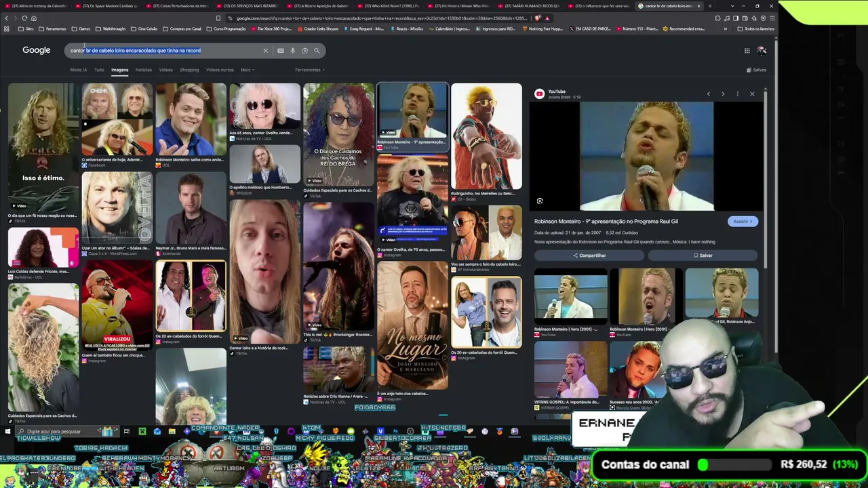Open the browser main menu
Image resolution: width=868 pixels, height=488 pixels.
[x=772, y=18]
